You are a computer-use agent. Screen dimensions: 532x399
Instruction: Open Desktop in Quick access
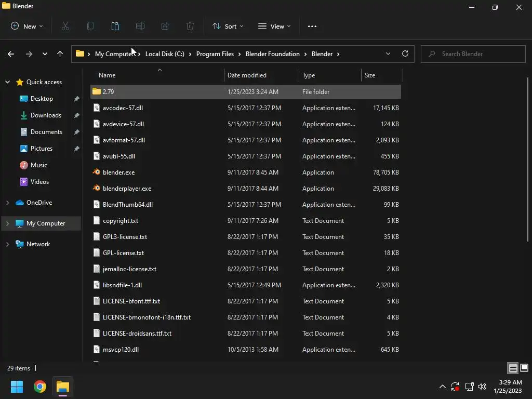42,98
